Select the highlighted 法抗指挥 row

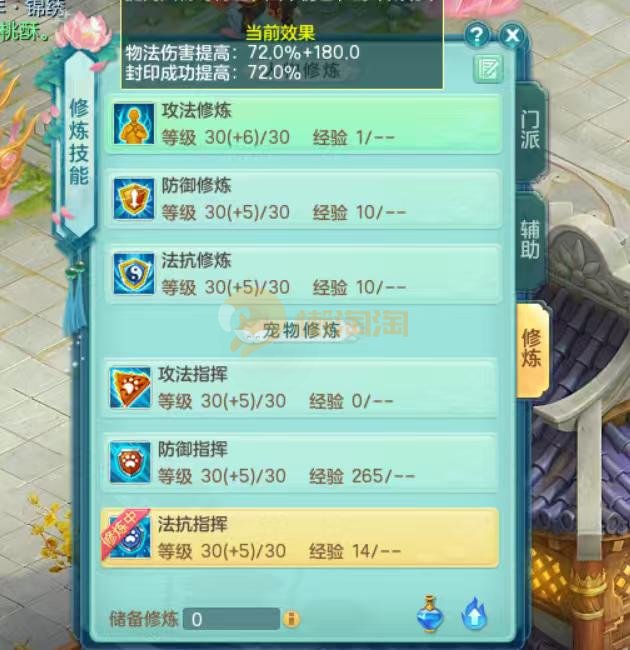pyautogui.click(x=300, y=537)
